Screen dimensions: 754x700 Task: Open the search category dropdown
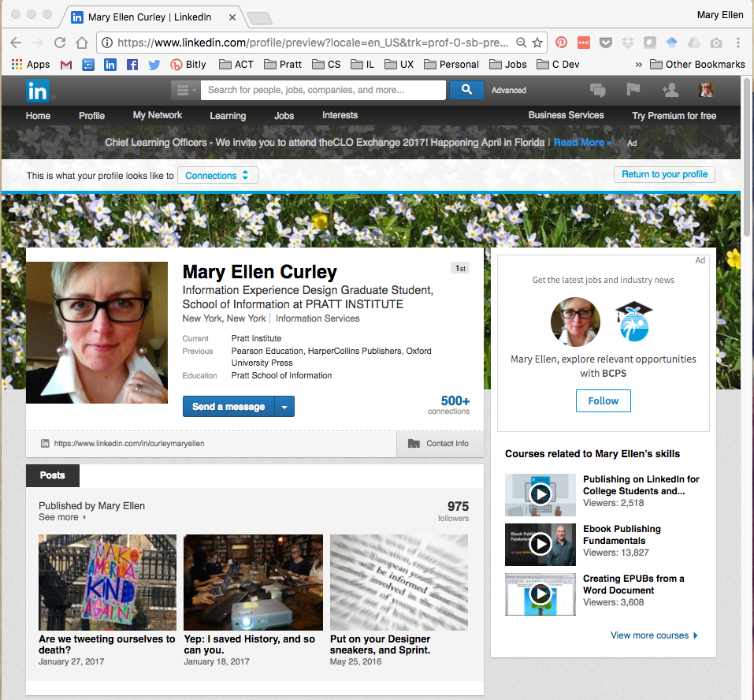point(186,90)
